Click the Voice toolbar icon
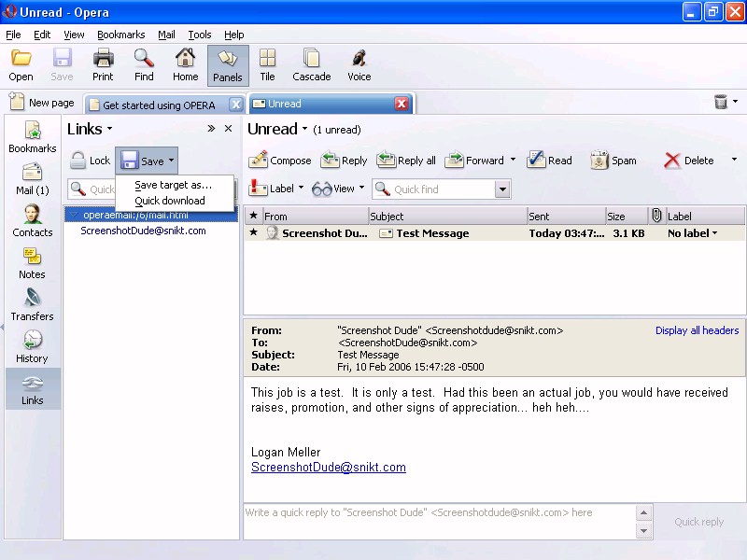This screenshot has height=560, width=747. coord(359,65)
